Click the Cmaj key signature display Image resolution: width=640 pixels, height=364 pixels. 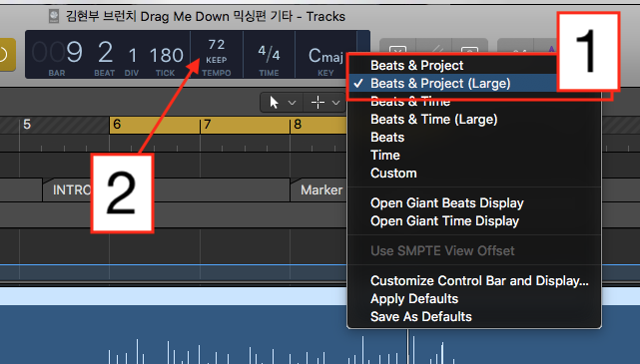325,56
